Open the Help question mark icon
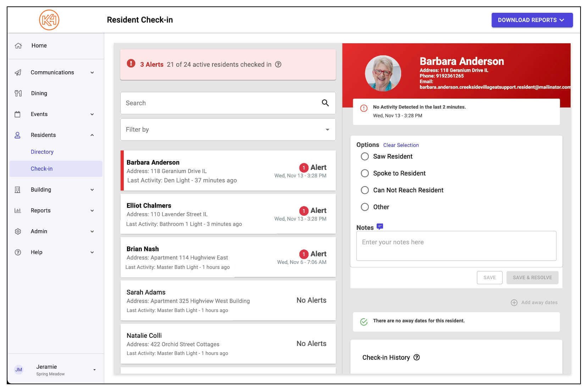Image resolution: width=588 pixels, height=391 pixels. (18, 252)
